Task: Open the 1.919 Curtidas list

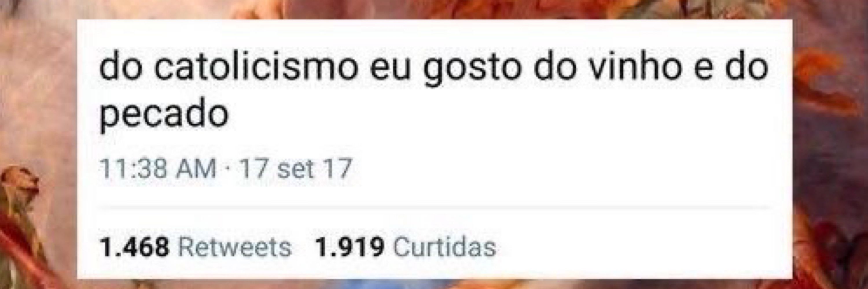Action: coord(405,247)
